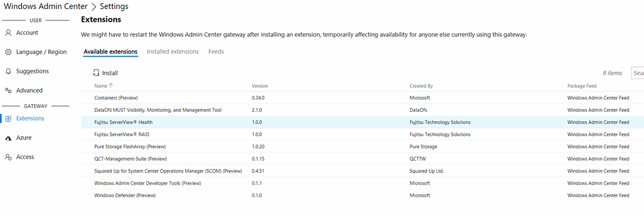Click the Install package icon
The width and height of the screenshot is (644, 216).
(96, 73)
